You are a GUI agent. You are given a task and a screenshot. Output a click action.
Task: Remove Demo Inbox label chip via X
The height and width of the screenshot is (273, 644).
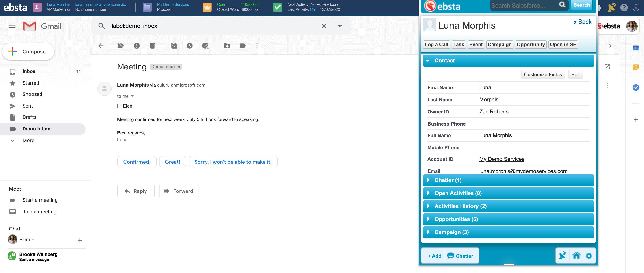click(x=179, y=67)
